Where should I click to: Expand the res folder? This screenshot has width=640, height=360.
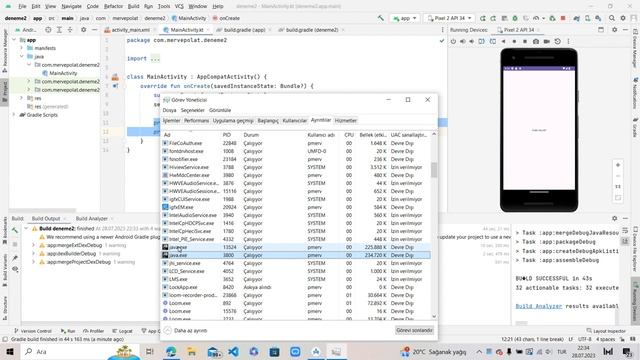click(22, 98)
